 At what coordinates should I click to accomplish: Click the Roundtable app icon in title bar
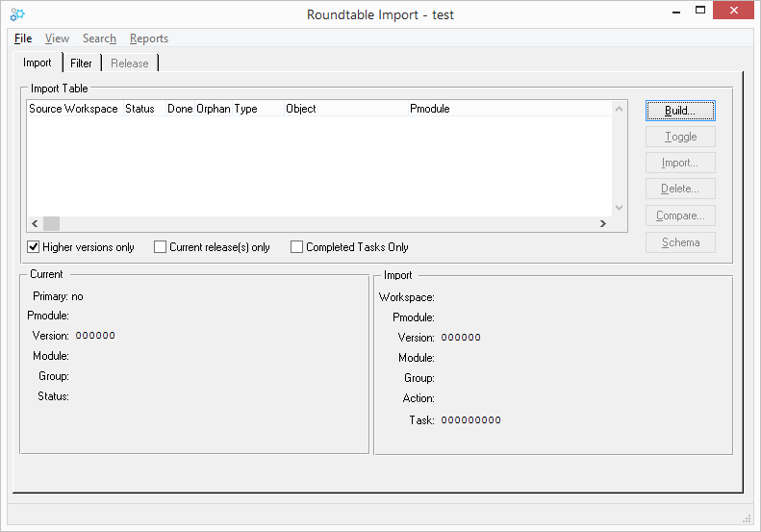coord(17,14)
